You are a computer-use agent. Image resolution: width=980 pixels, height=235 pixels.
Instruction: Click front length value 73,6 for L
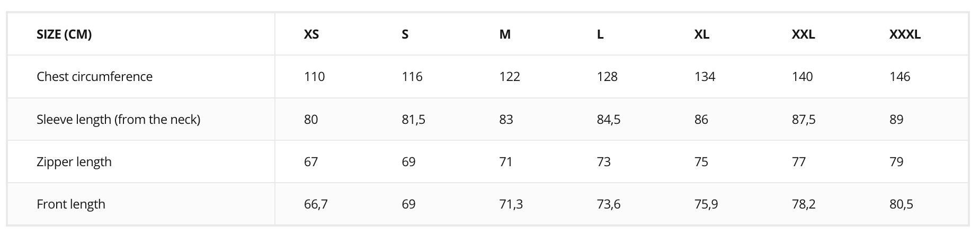(x=609, y=204)
